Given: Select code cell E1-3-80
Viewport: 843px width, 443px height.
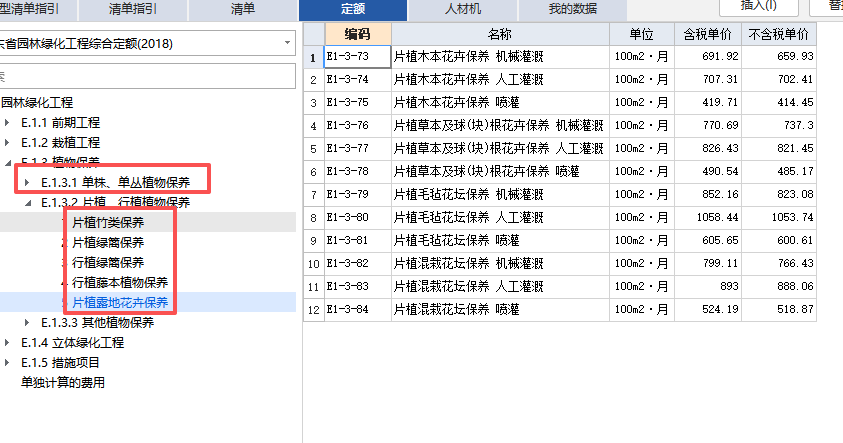Looking at the screenshot, I should click(358, 218).
